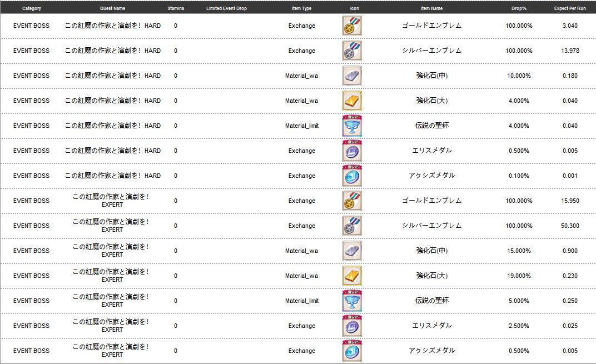This screenshot has height=364, width=596.
Task: Click the 伝説の聖杯 trophy icon in the HARD row
Action: [x=351, y=126]
